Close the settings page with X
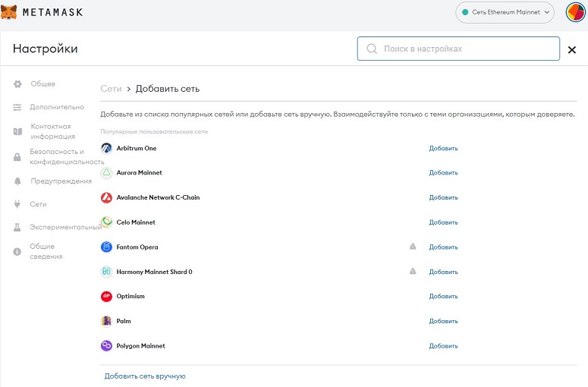Viewport: 588px width, 387px height. 571,49
